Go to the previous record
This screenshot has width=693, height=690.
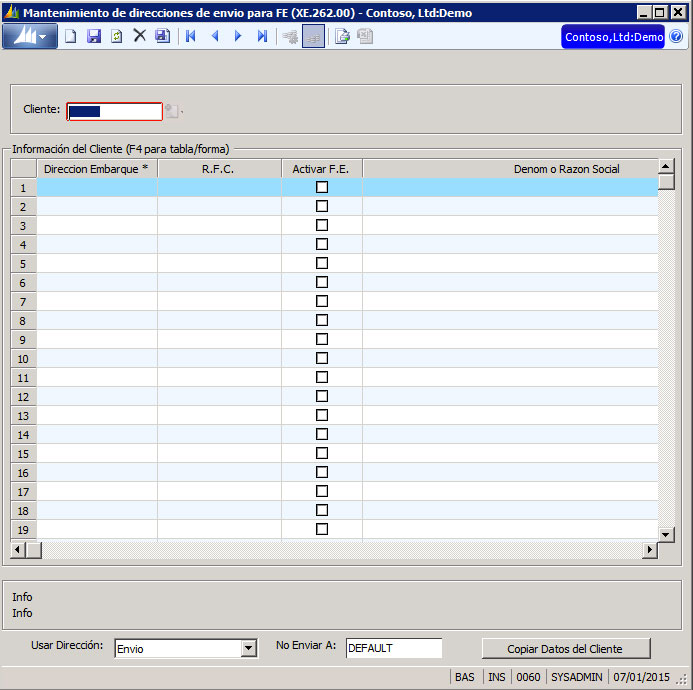tap(214, 36)
